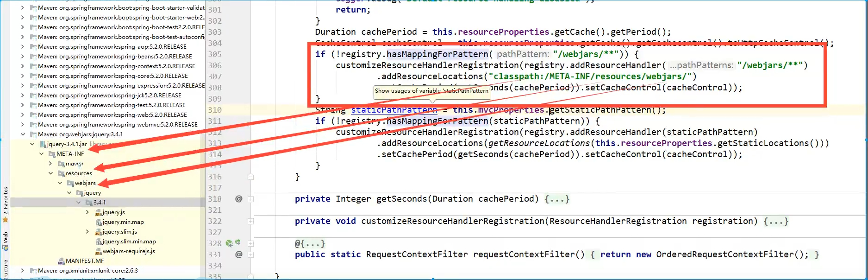868x280 pixels.
Task: Click the library icon for spring-aop:5.2.0.RELEASE
Action: click(33, 47)
